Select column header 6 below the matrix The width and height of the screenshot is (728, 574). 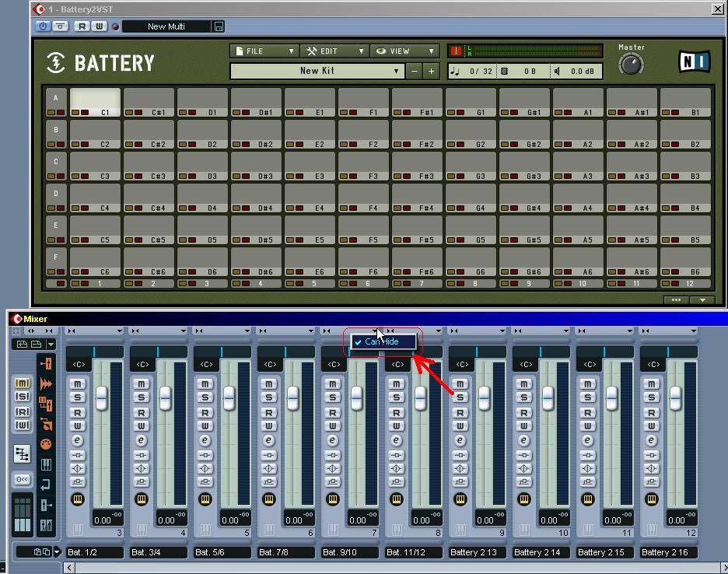click(363, 283)
